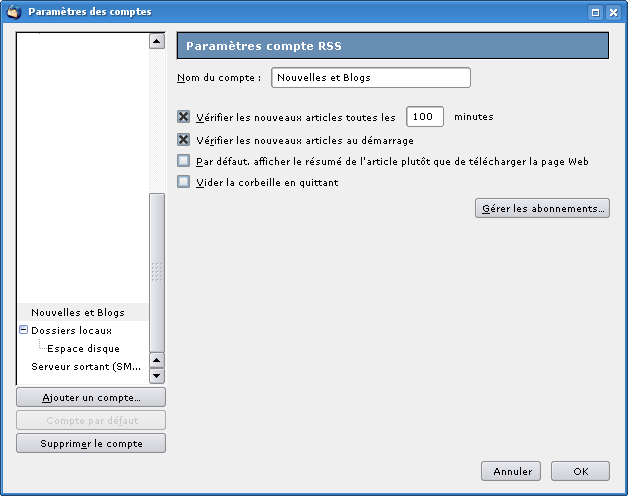
Task: Collapse the Dossiers locaux tree node
Action: tap(24, 330)
